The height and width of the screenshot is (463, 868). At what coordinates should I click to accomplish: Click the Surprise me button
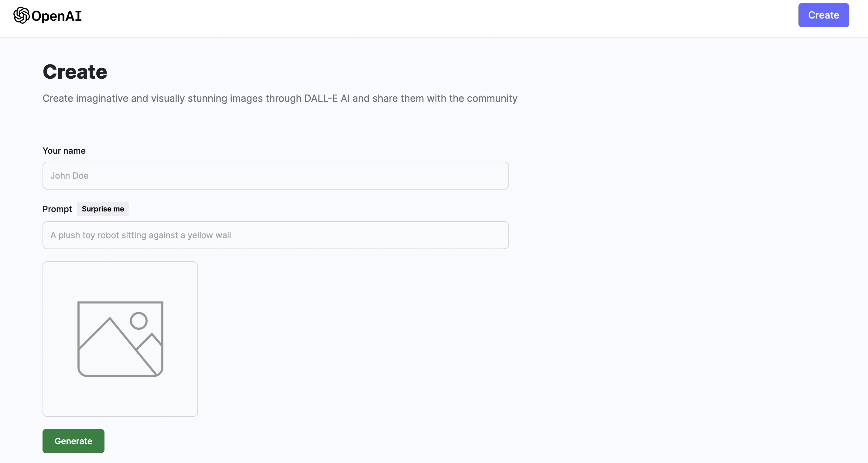pos(103,209)
